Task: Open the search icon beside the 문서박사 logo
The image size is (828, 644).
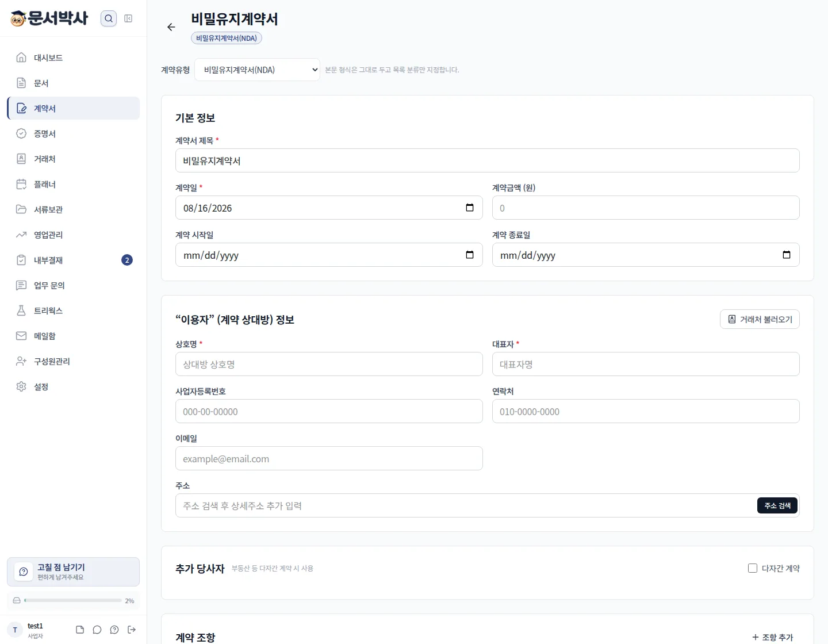Action: pos(109,18)
